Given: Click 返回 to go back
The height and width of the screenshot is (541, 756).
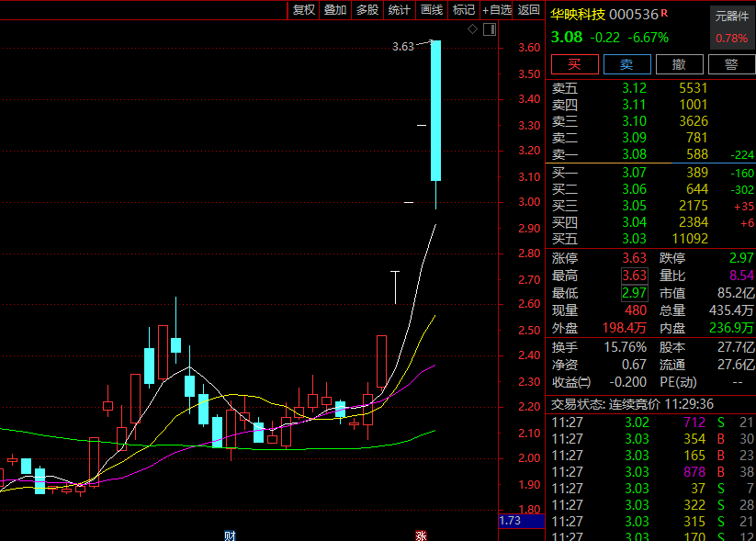Looking at the screenshot, I should 529,10.
